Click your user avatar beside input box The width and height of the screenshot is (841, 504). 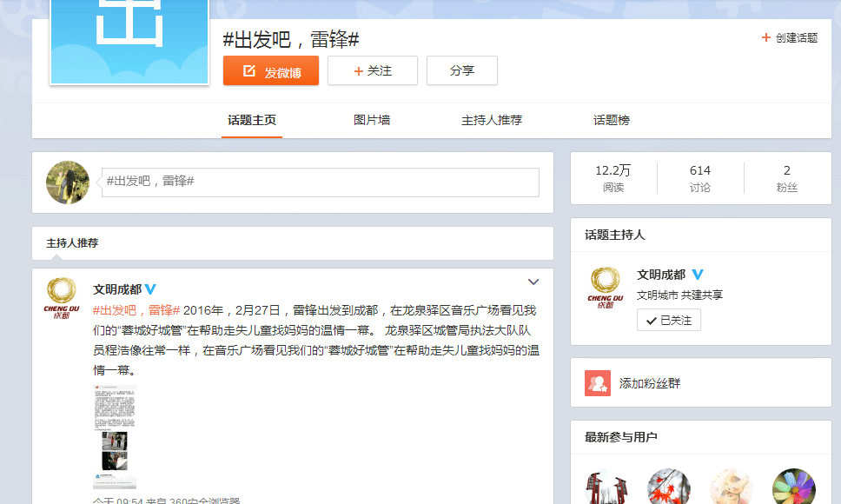(x=68, y=182)
